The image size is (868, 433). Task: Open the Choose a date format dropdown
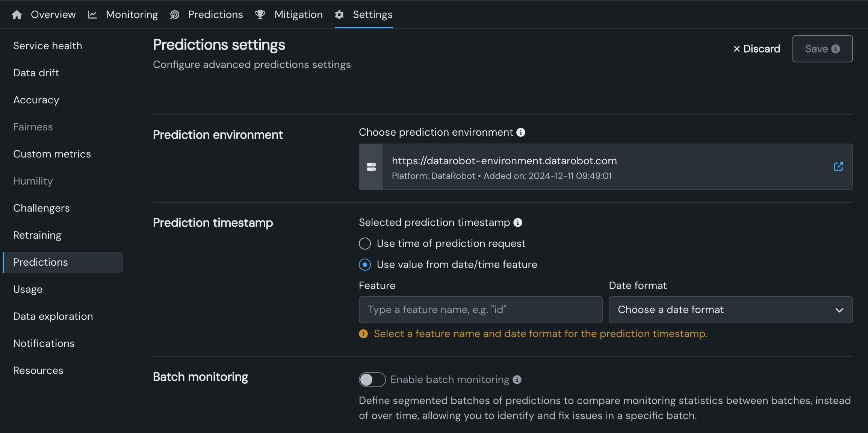pyautogui.click(x=730, y=310)
